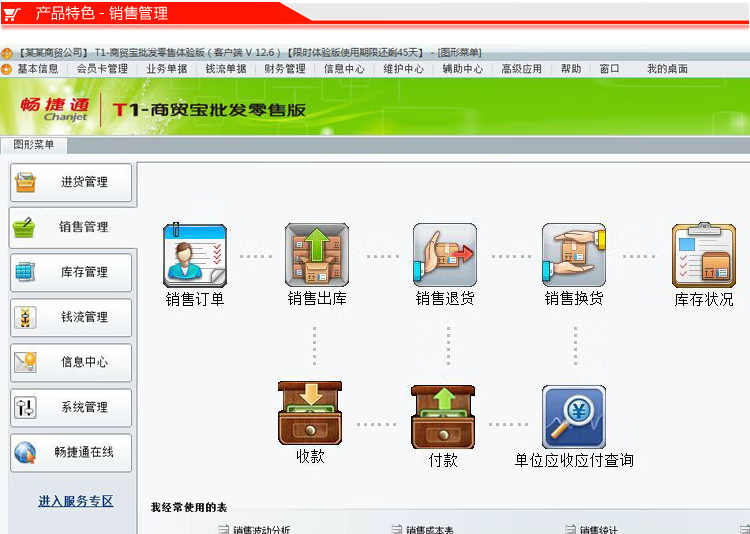Open the 收款 receive payment drawer icon
This screenshot has height=534, width=750.
pos(310,413)
